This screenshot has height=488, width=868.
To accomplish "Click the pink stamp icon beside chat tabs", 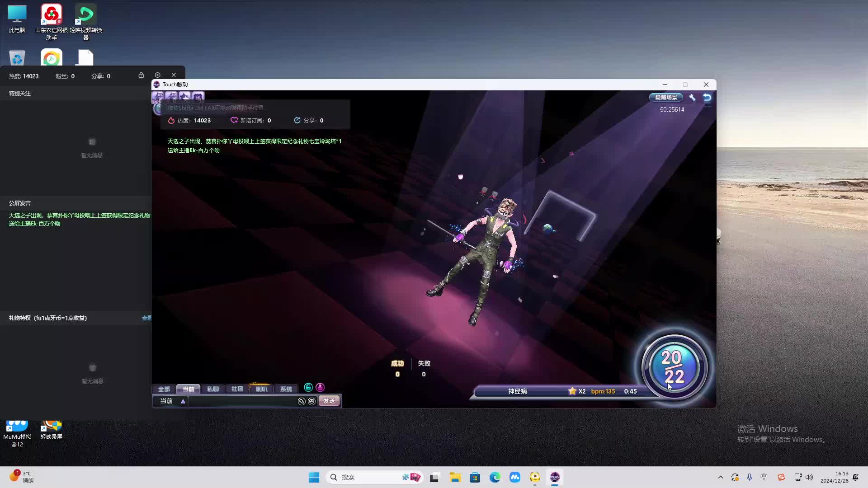I will (x=320, y=387).
